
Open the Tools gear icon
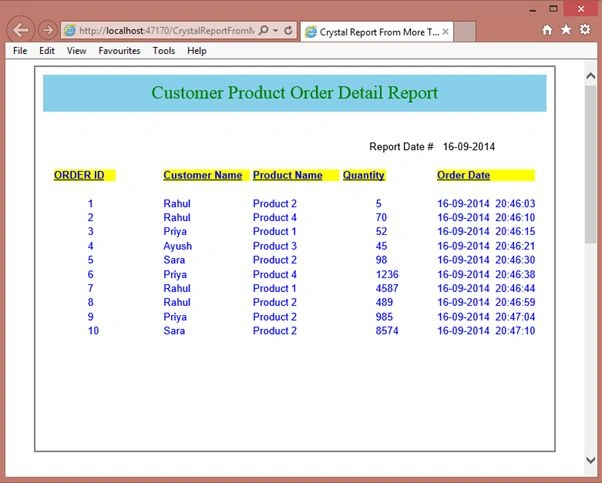(x=585, y=30)
